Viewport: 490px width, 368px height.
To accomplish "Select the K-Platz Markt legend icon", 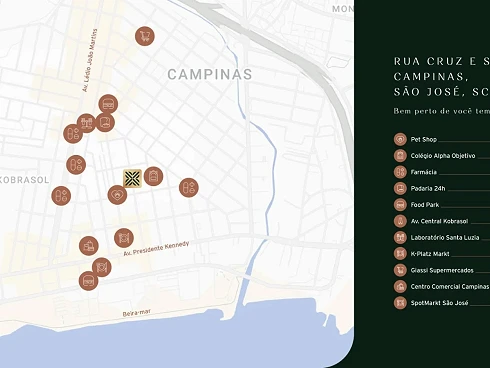I will (400, 253).
